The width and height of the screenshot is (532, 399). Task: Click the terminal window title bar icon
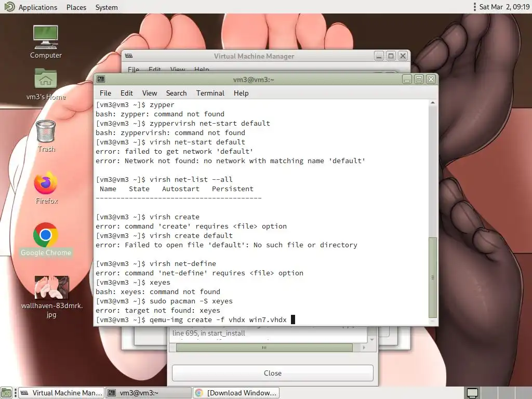pyautogui.click(x=101, y=79)
